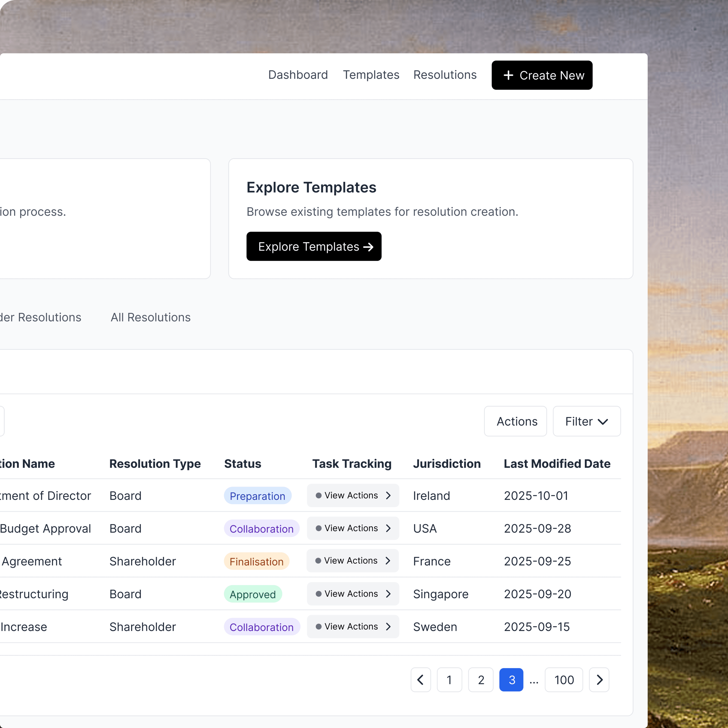Click chevron in Sweden row View Actions

pyautogui.click(x=388, y=627)
